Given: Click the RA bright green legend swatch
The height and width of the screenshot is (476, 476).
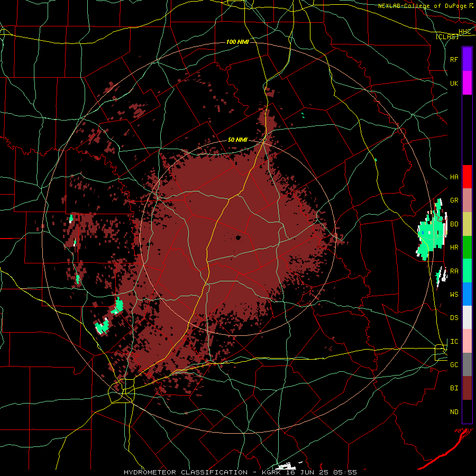Looking at the screenshot, I should pyautogui.click(x=467, y=271).
